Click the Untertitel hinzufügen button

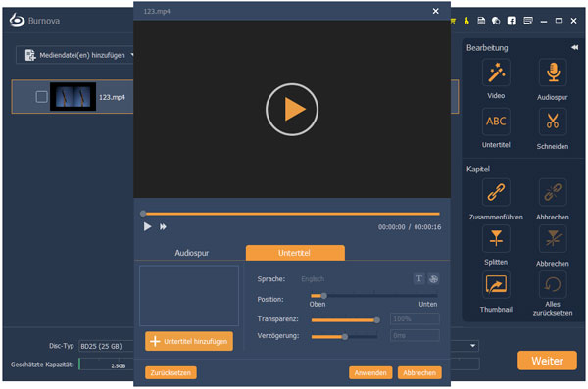[x=189, y=341]
